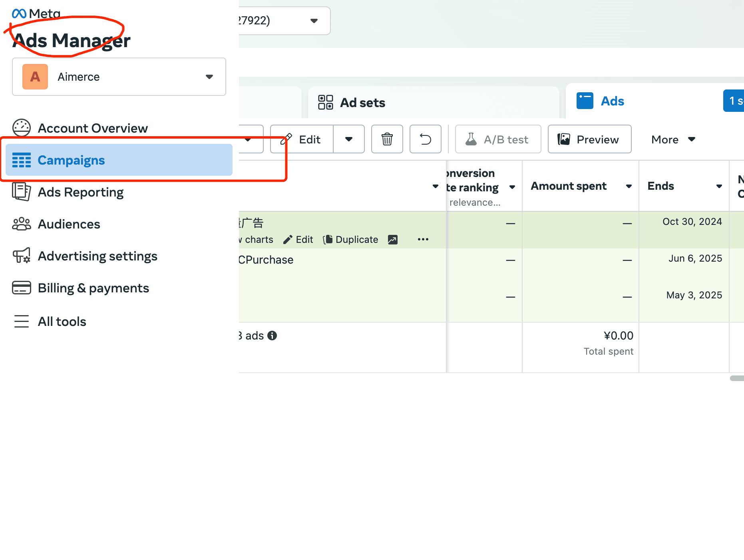Open Account Overview in sidebar
This screenshot has height=560, width=744.
pos(92,128)
